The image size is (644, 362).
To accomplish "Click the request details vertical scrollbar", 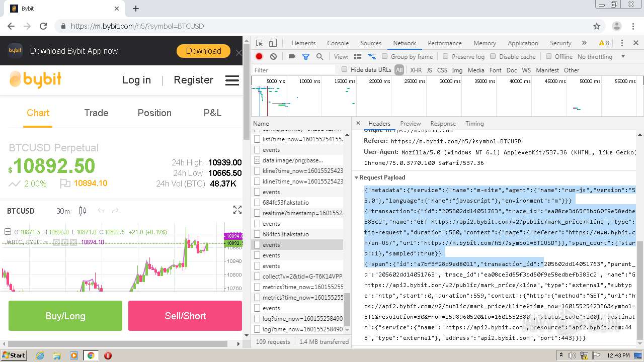I will point(639,289).
